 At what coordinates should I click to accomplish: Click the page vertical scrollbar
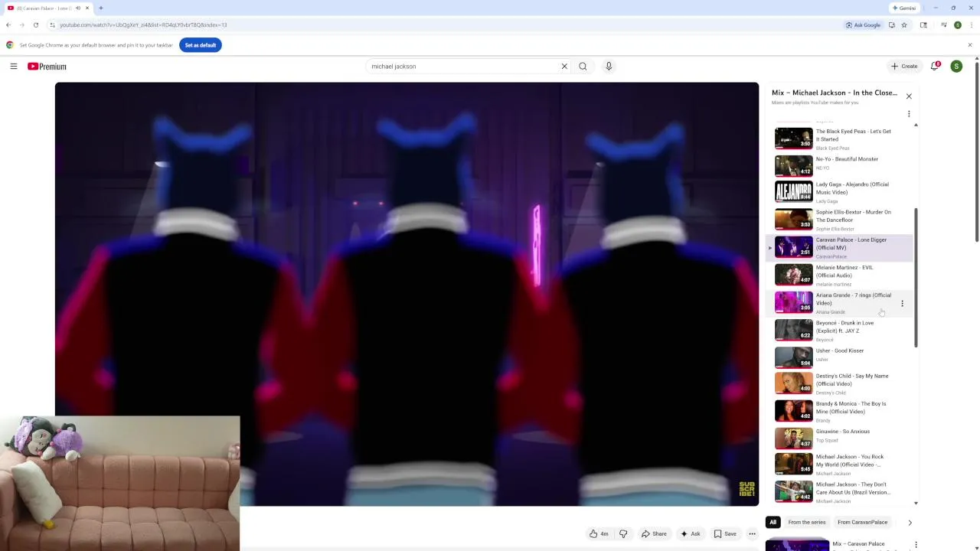976,153
